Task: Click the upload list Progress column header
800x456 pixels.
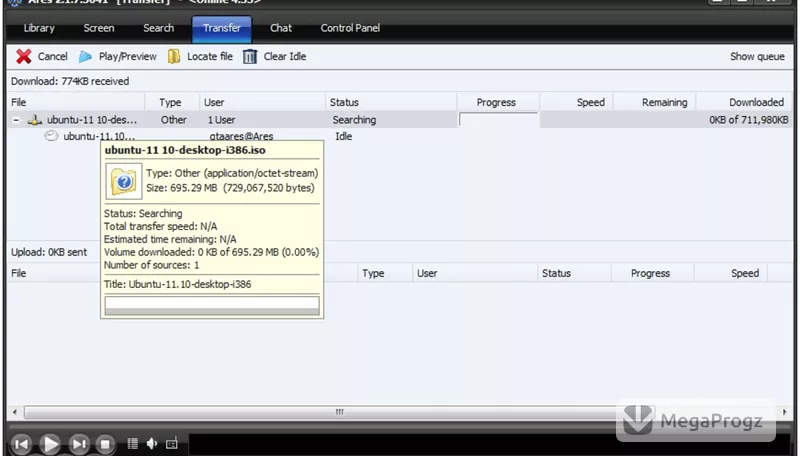Action: [653, 273]
